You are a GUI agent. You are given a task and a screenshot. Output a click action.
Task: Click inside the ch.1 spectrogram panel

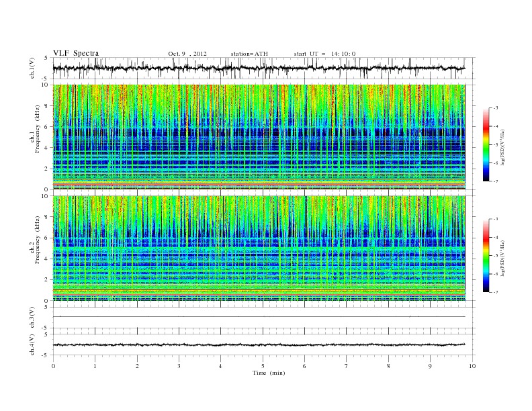click(259, 137)
